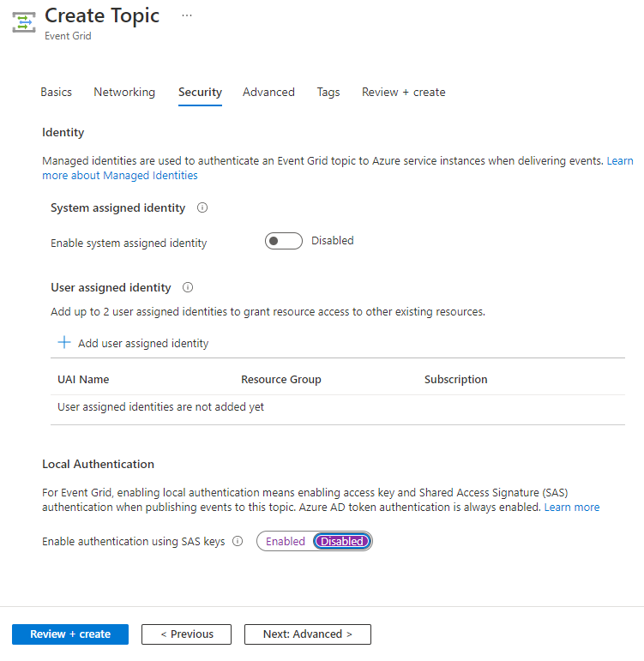Open Learn more about Managed Identities link
The height and width of the screenshot is (661, 644).
[120, 176]
